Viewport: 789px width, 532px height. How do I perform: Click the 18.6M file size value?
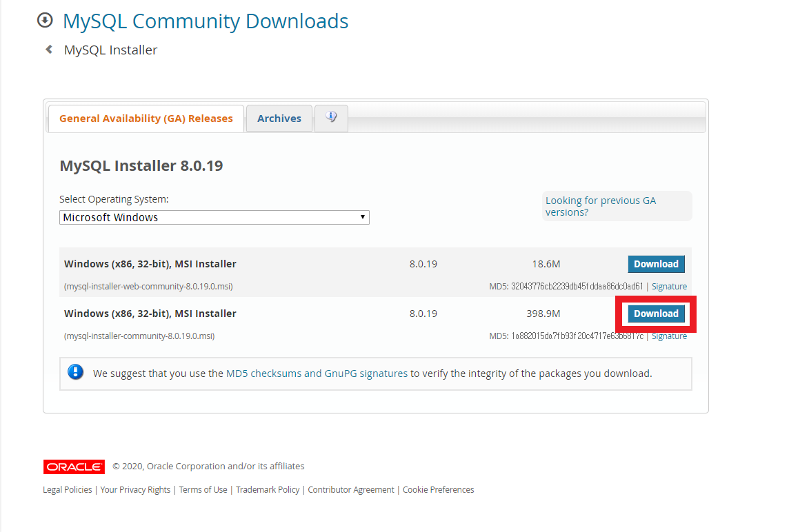(x=546, y=264)
